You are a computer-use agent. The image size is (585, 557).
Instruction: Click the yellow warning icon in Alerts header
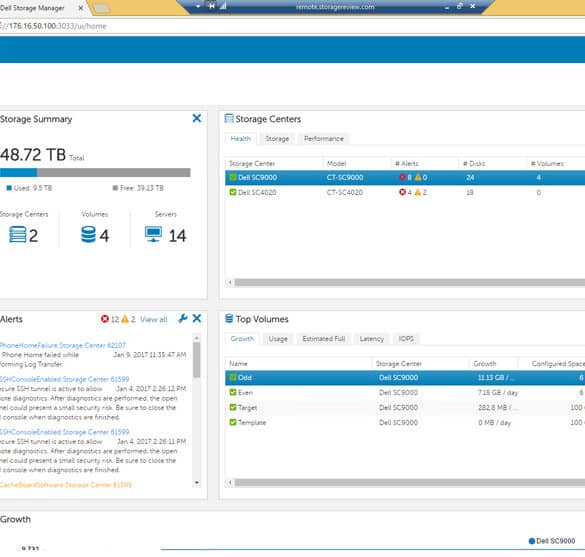click(x=125, y=319)
